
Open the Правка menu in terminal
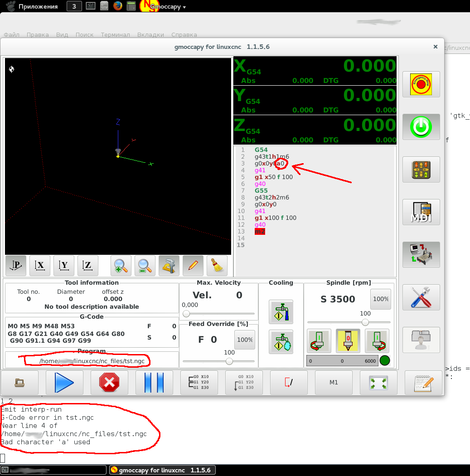tap(38, 34)
